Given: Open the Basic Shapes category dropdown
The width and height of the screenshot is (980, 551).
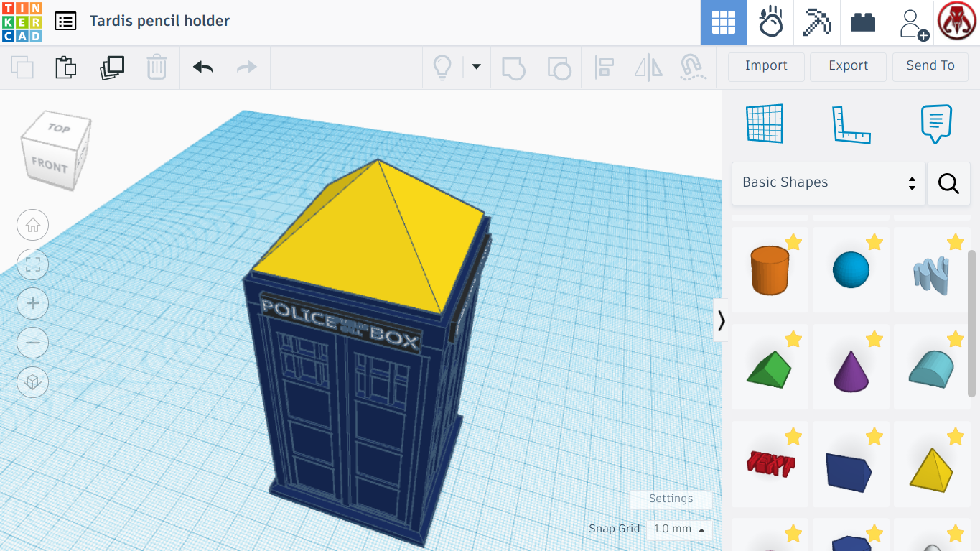Looking at the screenshot, I should coord(829,183).
